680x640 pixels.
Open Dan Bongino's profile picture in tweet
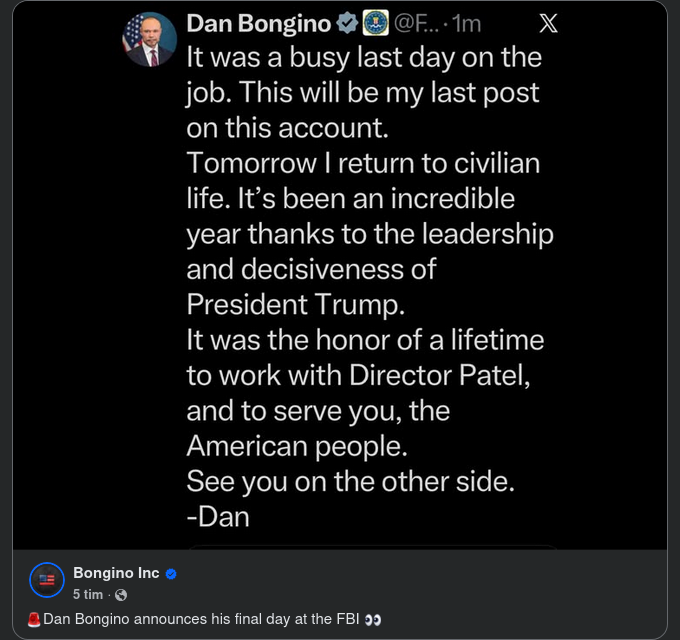[149, 40]
